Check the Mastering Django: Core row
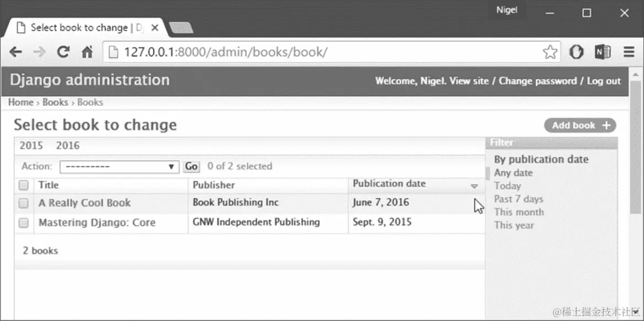 pyautogui.click(x=23, y=222)
